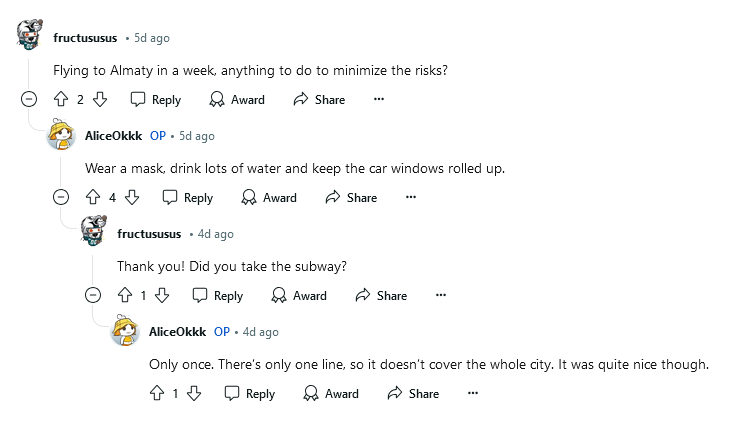Click fructususus avatar on the top comment
Image resolution: width=732 pixels, height=421 pixels.
[31, 37]
